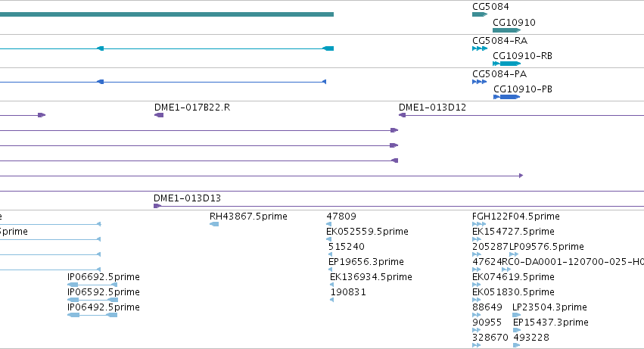644x349 pixels.
Task: Select the CG10910-PB protein glyph
Action: 507,97
